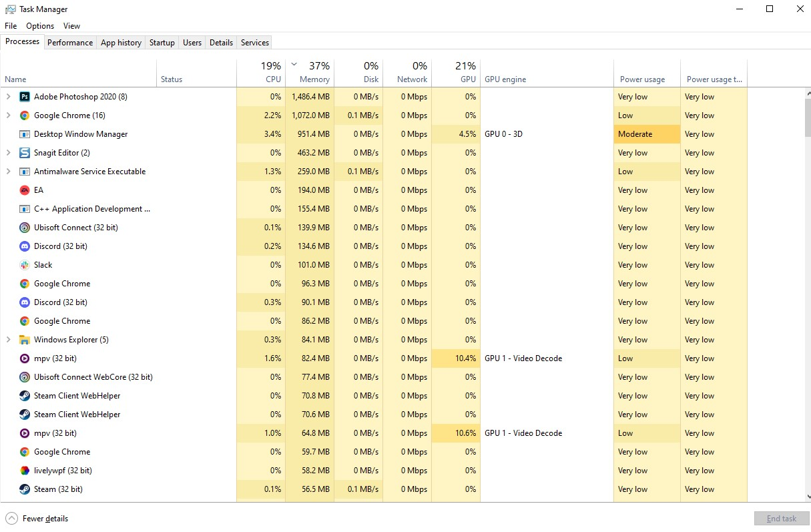Image resolution: width=811 pixels, height=532 pixels.
Task: Switch to the Performance tab
Action: (x=70, y=43)
